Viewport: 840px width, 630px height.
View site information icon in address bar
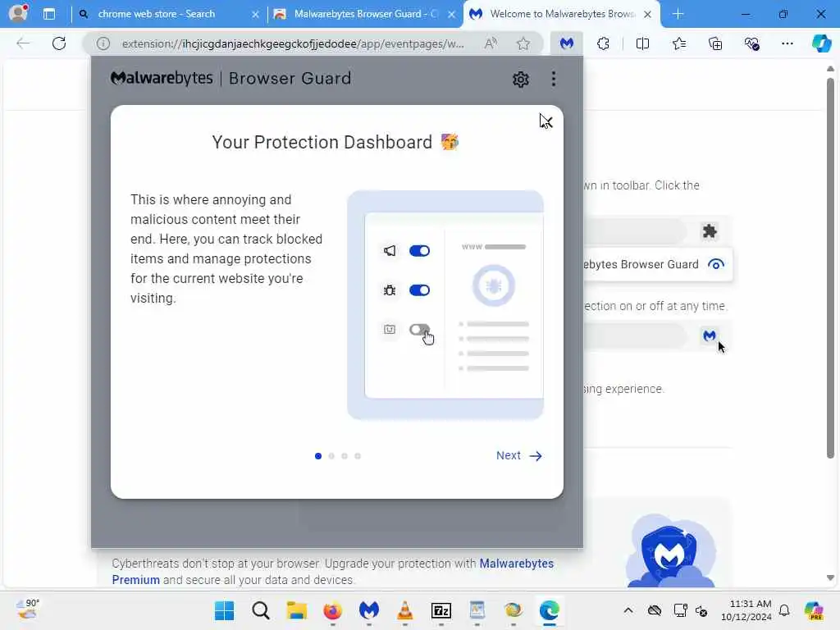[103, 43]
